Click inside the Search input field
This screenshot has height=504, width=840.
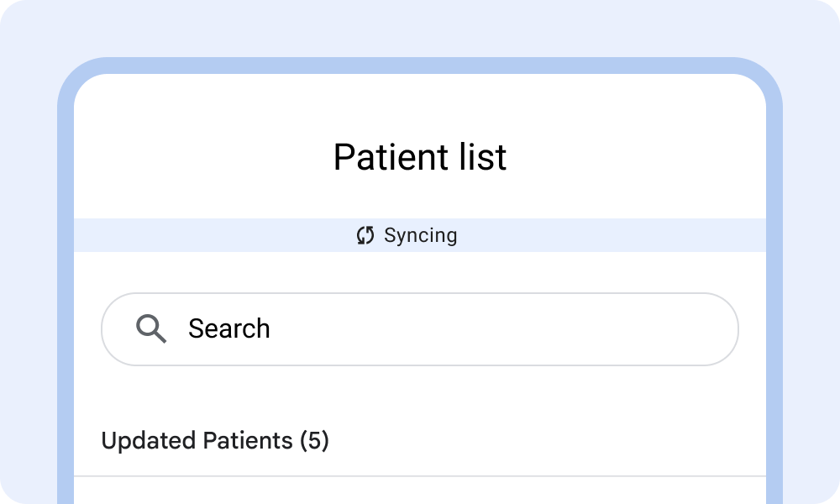click(420, 328)
